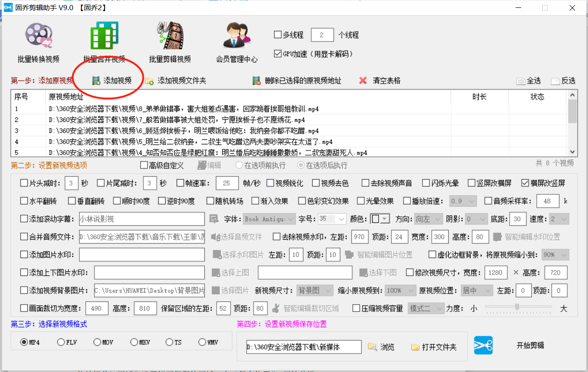The image size is (588, 372).
Task: Open 批量合并视频 icon
Action: (104, 36)
